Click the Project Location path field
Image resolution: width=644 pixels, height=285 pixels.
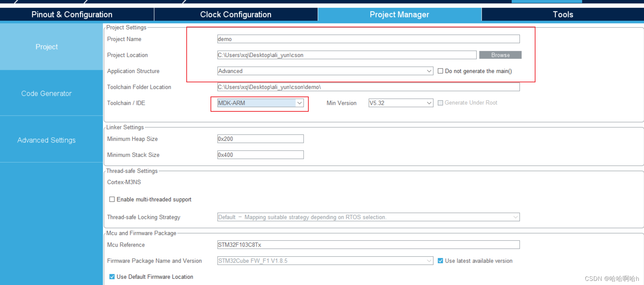point(347,55)
